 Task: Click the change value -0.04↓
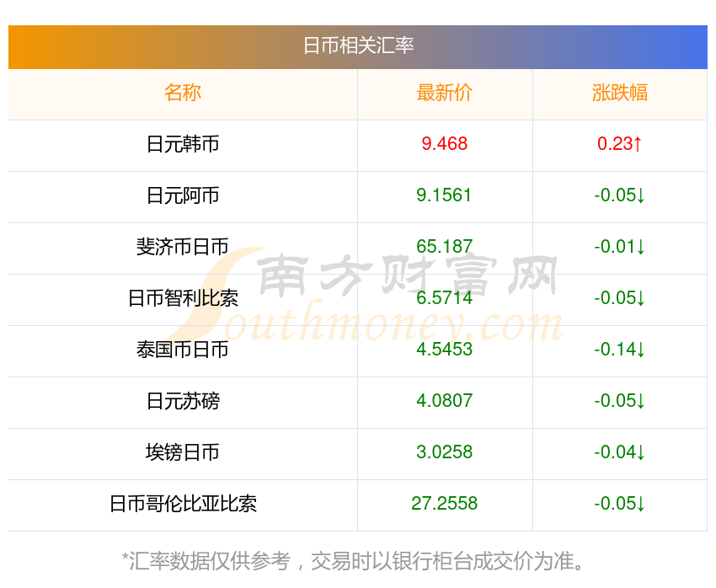pyautogui.click(x=620, y=452)
